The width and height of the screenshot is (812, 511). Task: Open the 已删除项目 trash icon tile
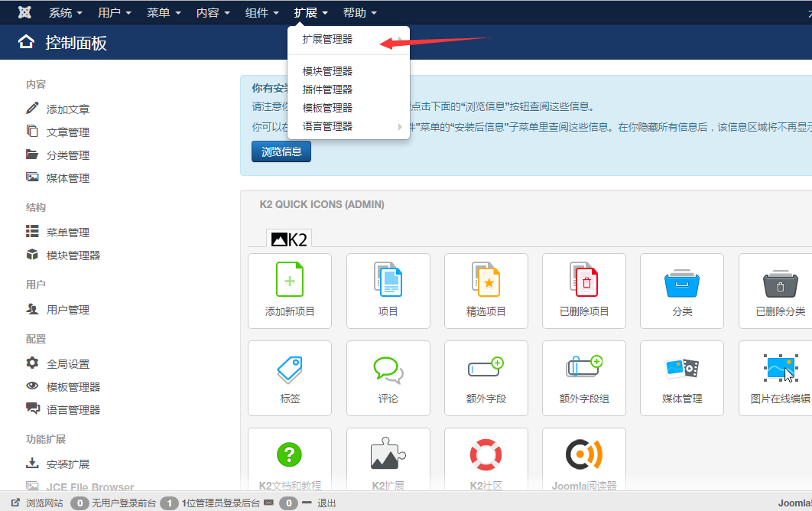[583, 290]
